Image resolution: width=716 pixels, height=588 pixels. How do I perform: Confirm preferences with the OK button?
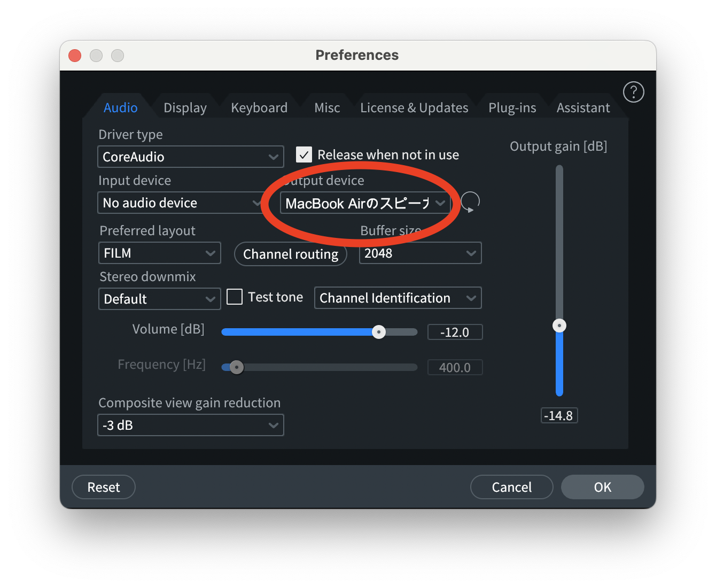pos(602,487)
